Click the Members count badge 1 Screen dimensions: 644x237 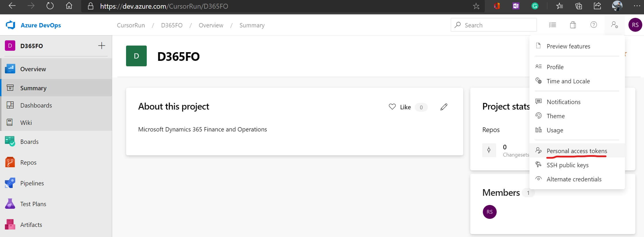point(528,193)
